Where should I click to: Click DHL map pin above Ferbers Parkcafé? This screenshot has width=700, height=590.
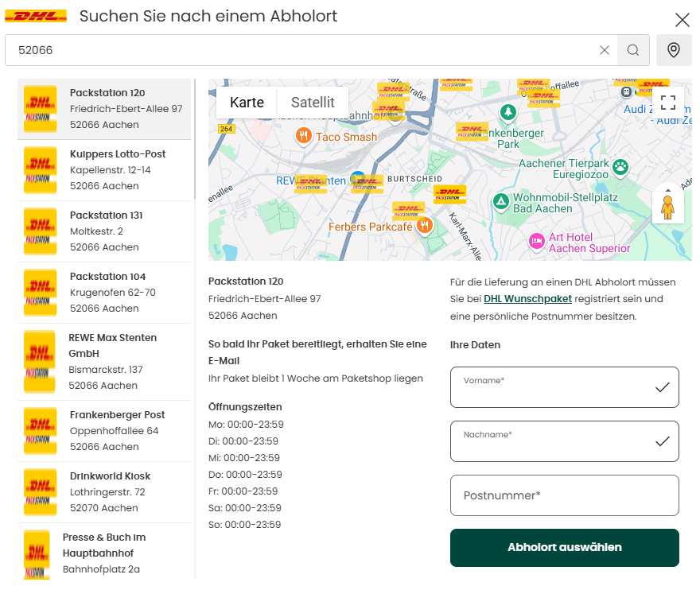[409, 211]
